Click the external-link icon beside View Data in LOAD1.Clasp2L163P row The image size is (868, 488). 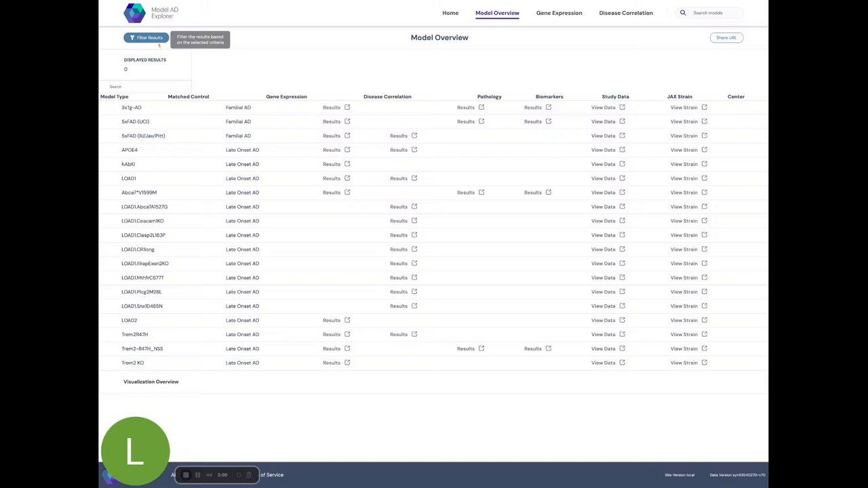[x=622, y=235]
